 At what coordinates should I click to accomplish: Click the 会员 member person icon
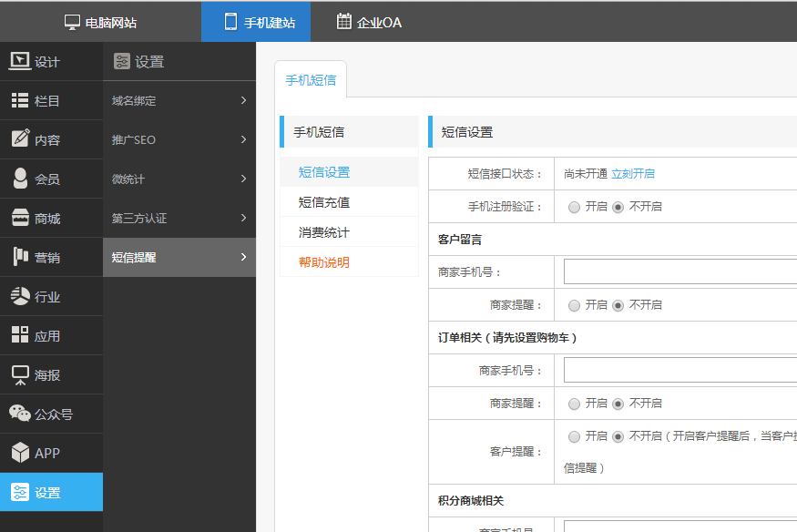pos(20,179)
